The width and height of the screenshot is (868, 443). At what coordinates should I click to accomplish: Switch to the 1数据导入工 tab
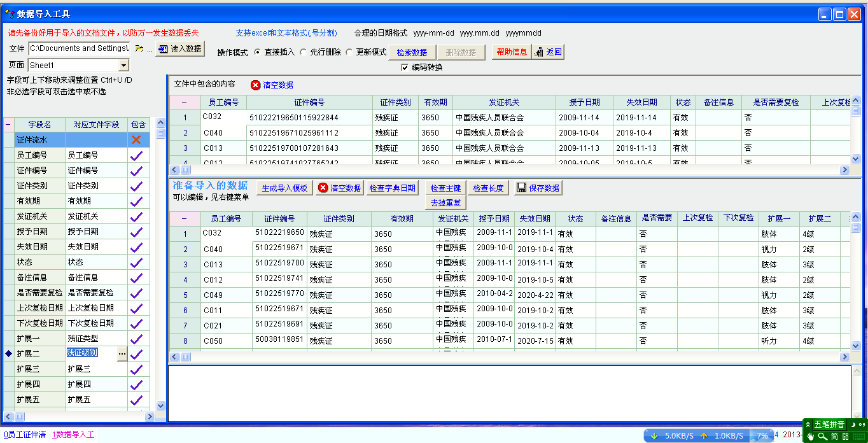[x=73, y=435]
